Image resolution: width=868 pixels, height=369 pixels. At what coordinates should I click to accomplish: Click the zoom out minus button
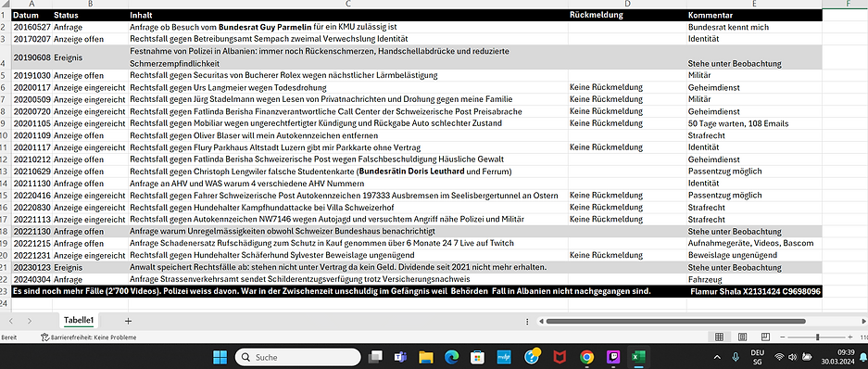781,337
